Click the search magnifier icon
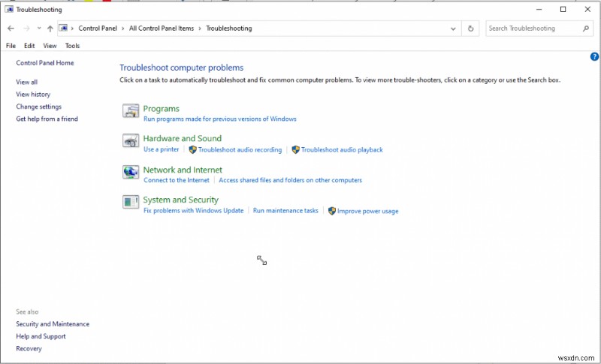601x364 pixels. click(586, 29)
